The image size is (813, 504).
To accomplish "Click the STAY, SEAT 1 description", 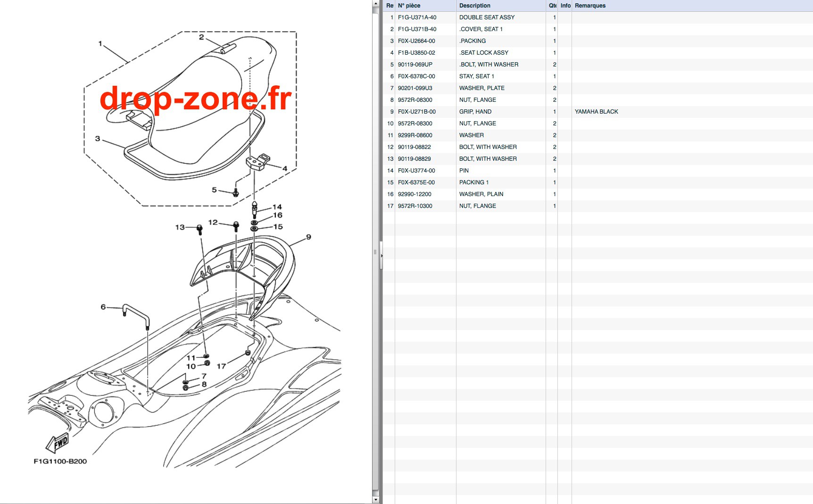I will pos(476,76).
